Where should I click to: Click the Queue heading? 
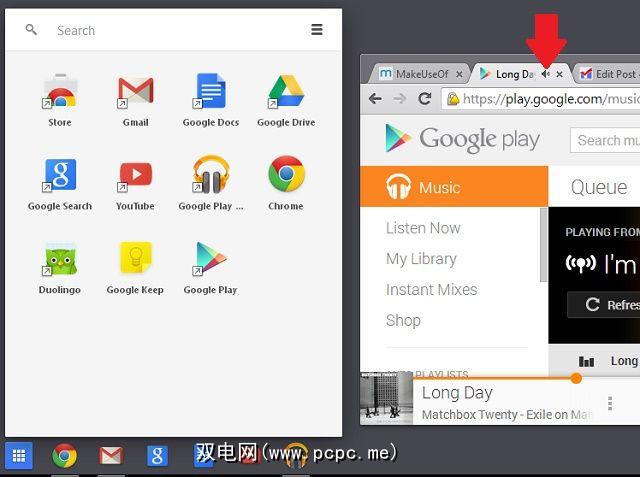point(599,187)
